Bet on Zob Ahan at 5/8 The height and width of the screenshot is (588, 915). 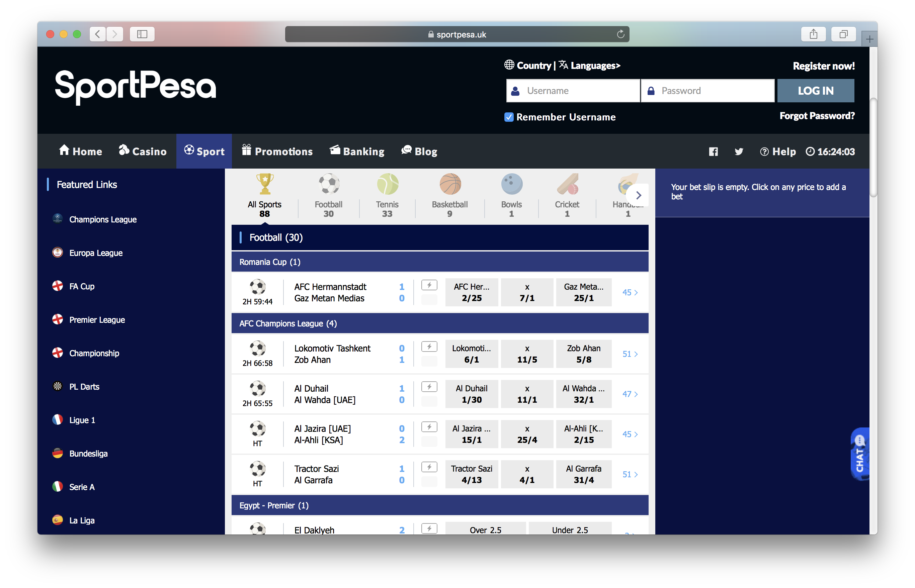[583, 354]
